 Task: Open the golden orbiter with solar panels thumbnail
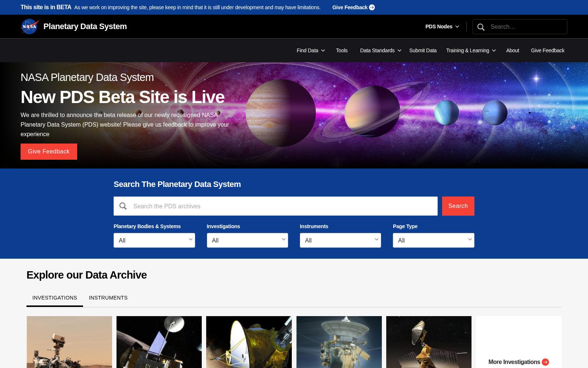coord(429,342)
